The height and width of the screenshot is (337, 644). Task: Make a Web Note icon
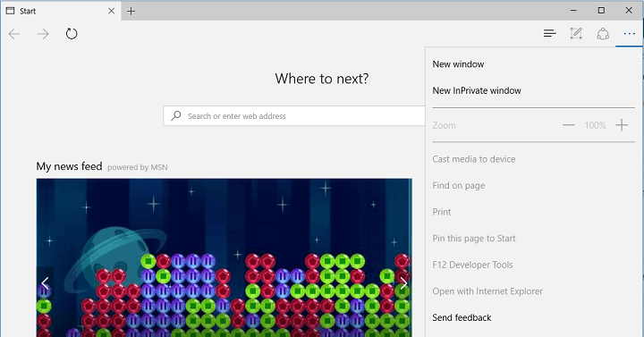[x=576, y=34]
